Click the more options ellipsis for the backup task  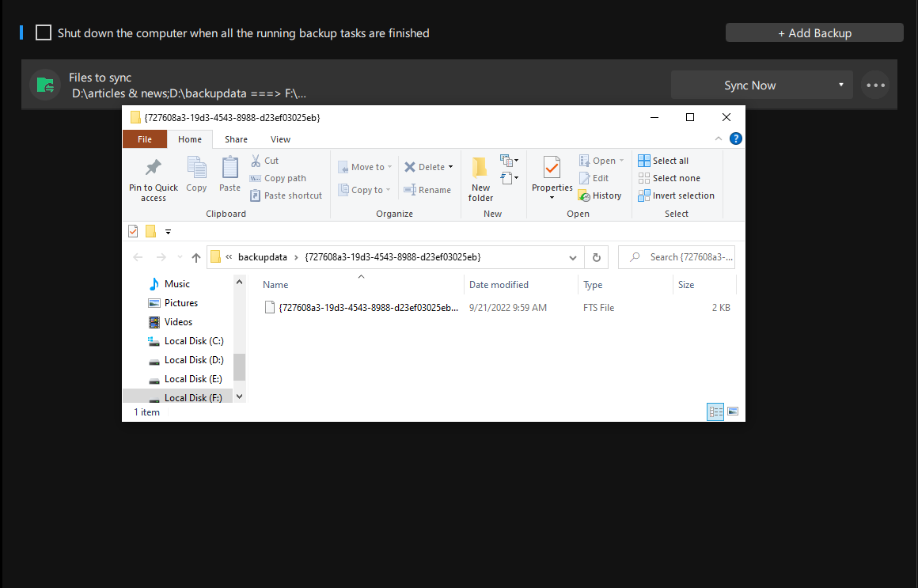click(875, 84)
